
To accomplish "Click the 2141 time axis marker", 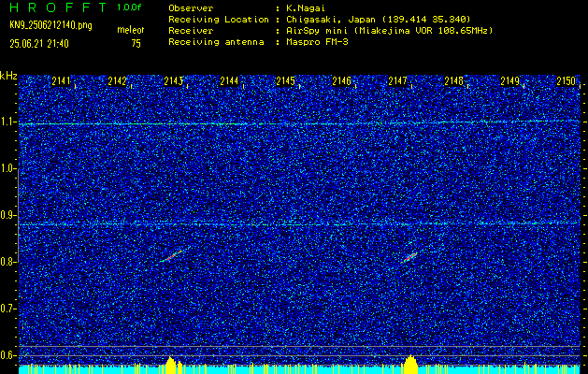I will pos(61,81).
